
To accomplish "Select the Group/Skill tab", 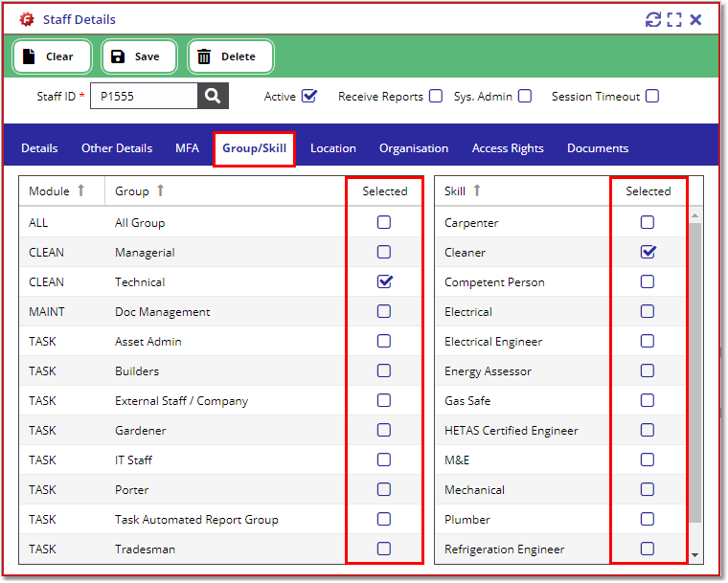I will 255,148.
